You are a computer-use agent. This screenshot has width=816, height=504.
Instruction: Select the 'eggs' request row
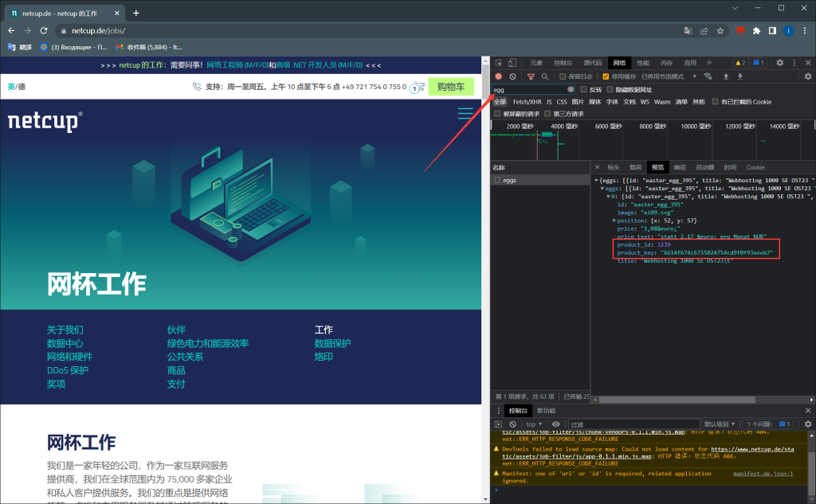(540, 181)
